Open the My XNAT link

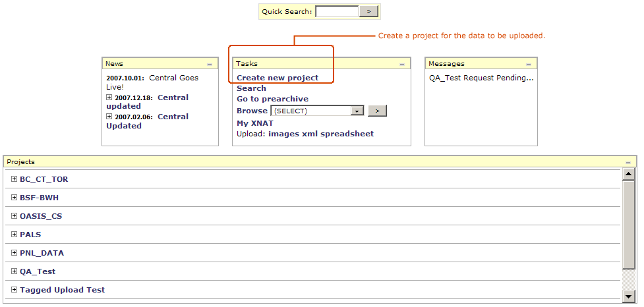[x=254, y=123]
